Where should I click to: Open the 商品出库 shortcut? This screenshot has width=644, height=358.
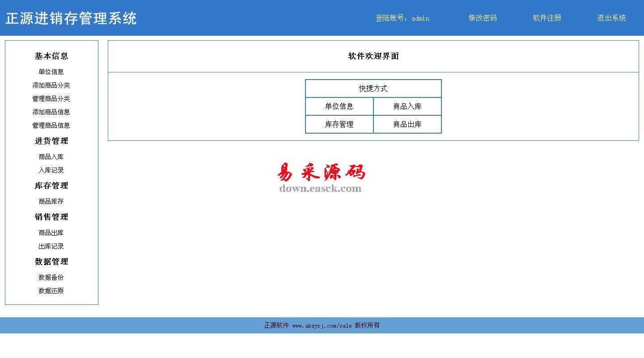407,124
